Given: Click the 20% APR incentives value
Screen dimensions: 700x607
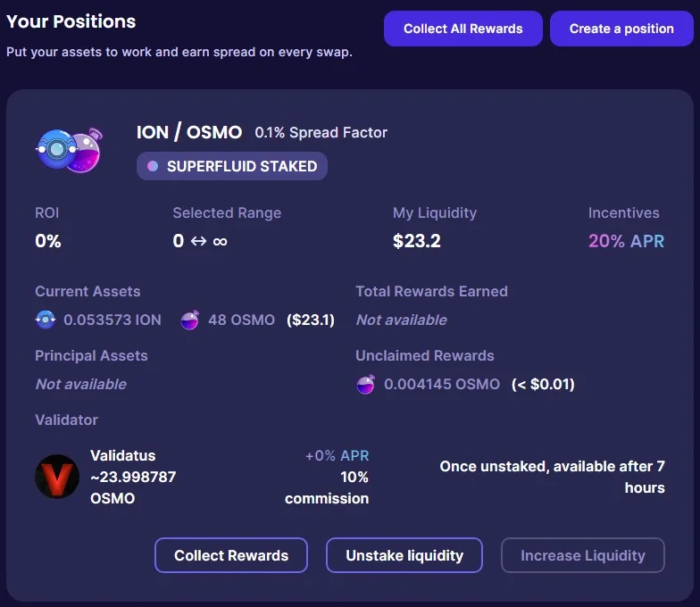Looking at the screenshot, I should click(x=627, y=241).
